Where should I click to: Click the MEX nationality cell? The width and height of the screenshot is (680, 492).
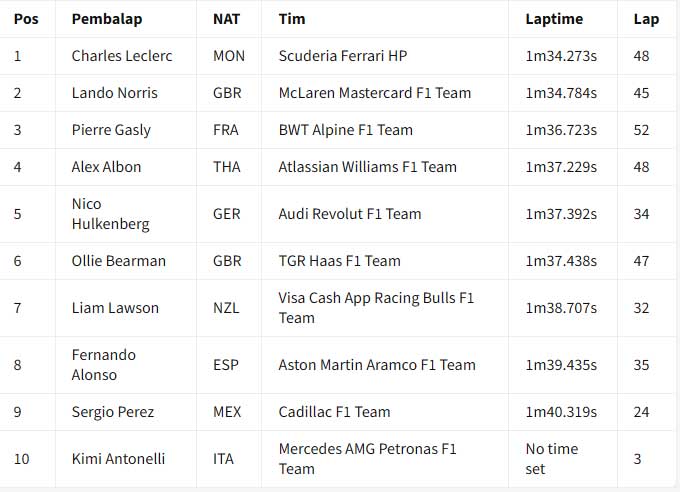tap(228, 412)
